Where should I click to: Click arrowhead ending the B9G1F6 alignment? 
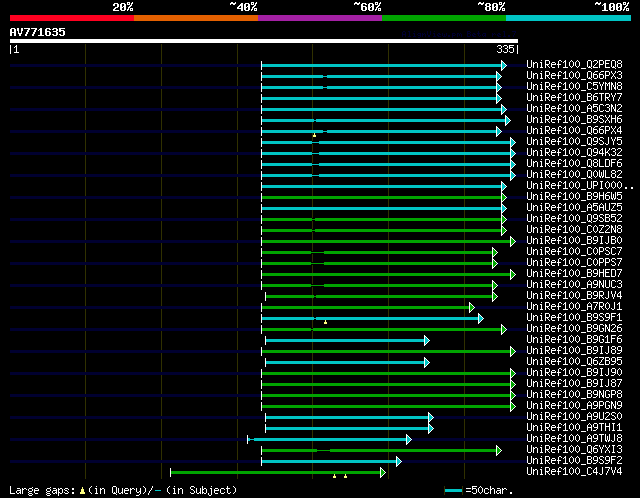(x=427, y=340)
